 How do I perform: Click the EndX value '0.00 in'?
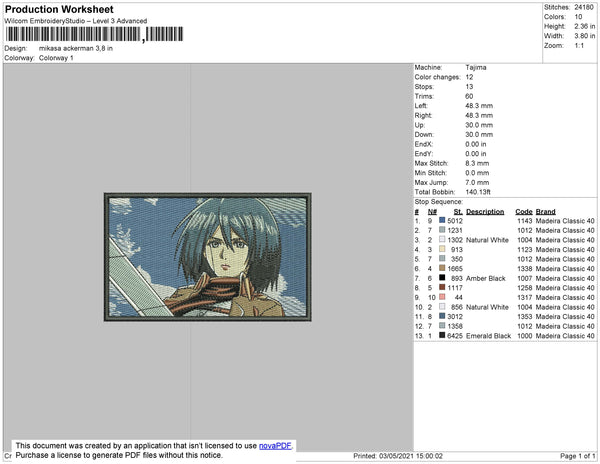tap(476, 144)
